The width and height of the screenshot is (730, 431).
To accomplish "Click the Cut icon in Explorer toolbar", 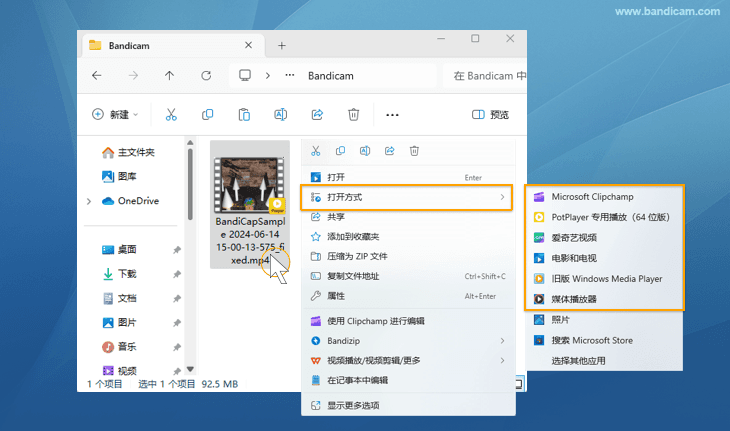I will point(171,114).
